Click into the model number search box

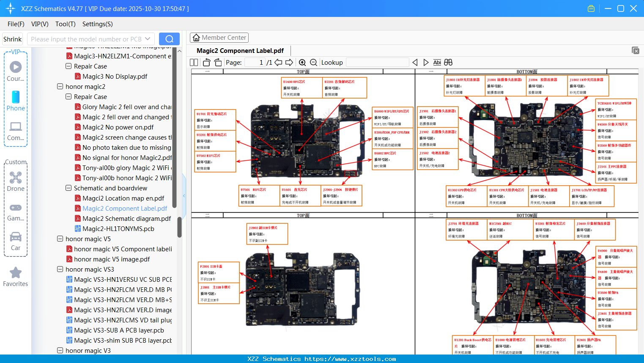[x=86, y=39]
